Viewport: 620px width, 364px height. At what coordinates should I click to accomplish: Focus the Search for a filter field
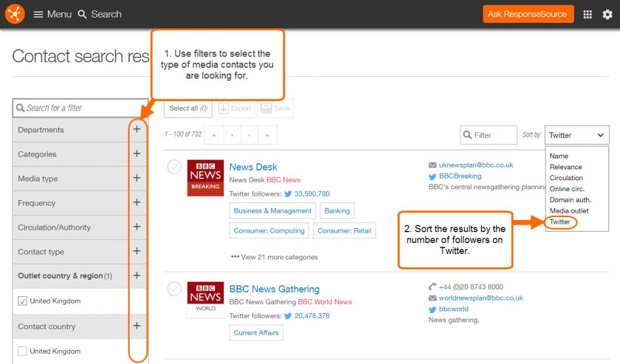click(x=81, y=108)
